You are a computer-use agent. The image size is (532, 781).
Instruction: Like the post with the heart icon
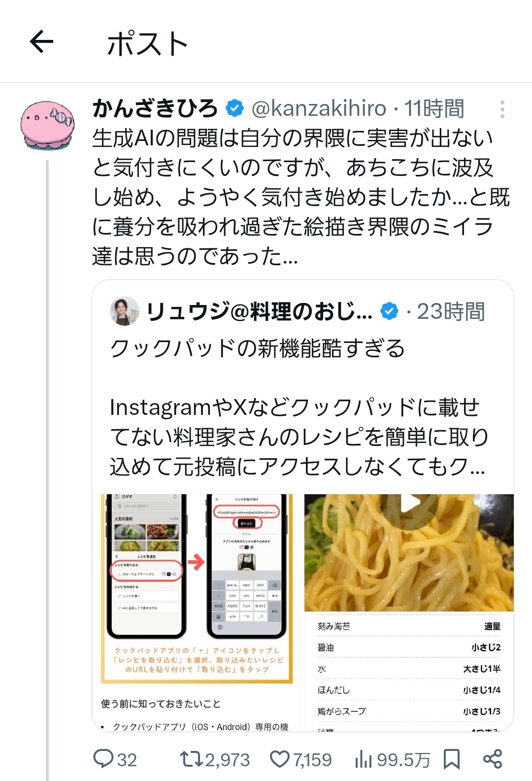pos(280,759)
